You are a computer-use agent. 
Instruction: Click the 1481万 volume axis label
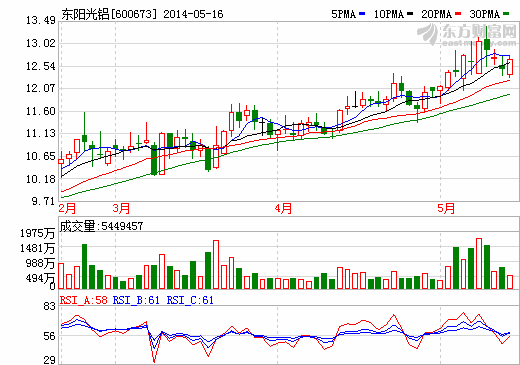37,248
